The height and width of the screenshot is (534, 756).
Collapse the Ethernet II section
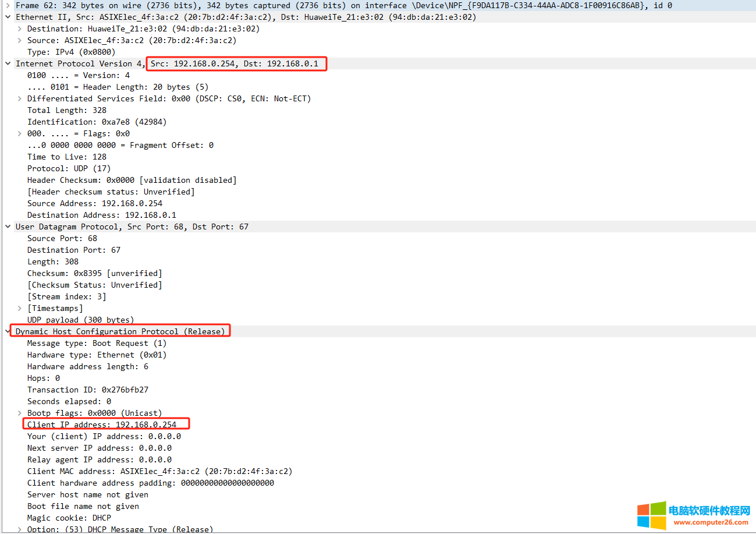coord(8,17)
